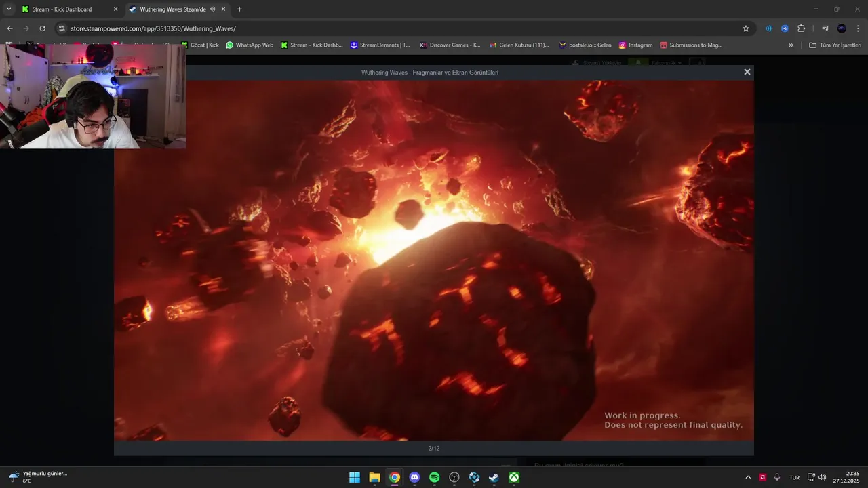Open the Gözat | Kick bookmark
This screenshot has height=488, width=868.
[x=200, y=45]
